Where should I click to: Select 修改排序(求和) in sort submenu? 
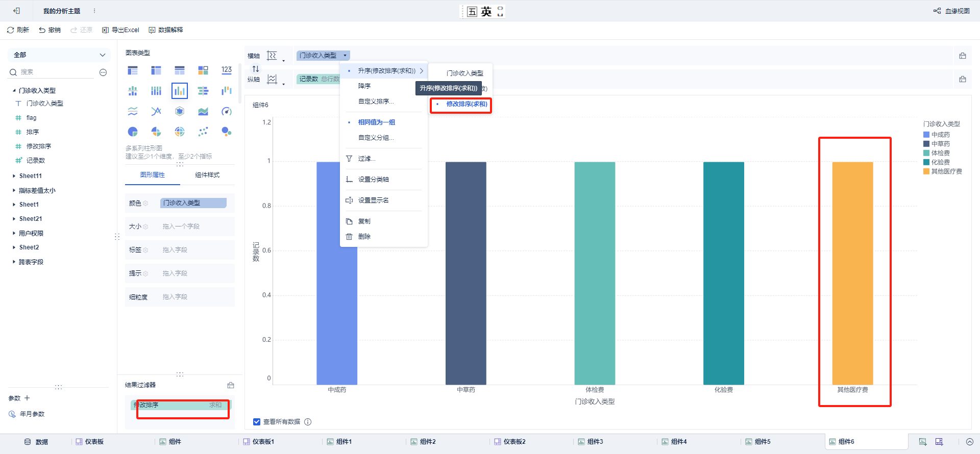461,104
